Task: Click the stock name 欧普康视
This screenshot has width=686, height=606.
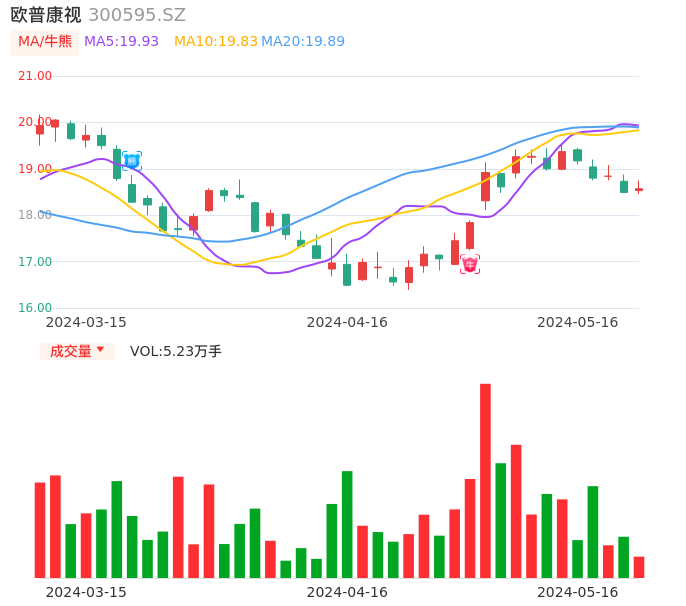Action: [x=46, y=15]
